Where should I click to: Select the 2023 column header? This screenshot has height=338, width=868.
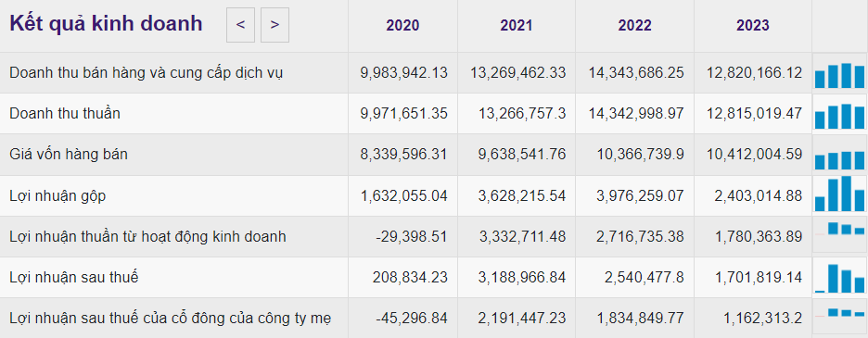tap(752, 25)
